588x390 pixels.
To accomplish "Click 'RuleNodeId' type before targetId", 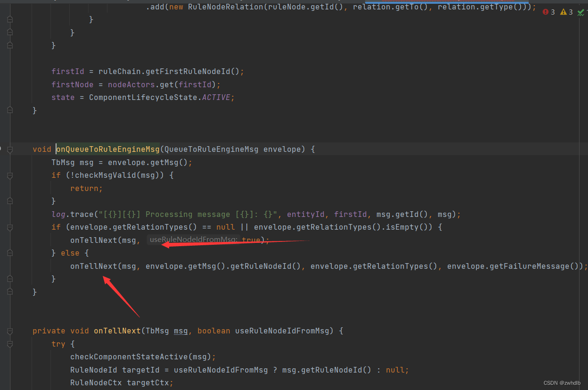I will tap(94, 370).
